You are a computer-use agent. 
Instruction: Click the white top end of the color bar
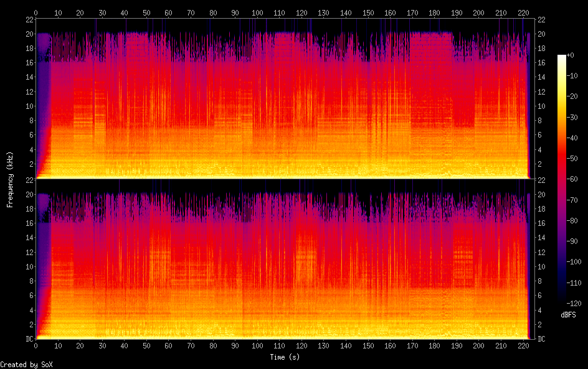click(562, 57)
